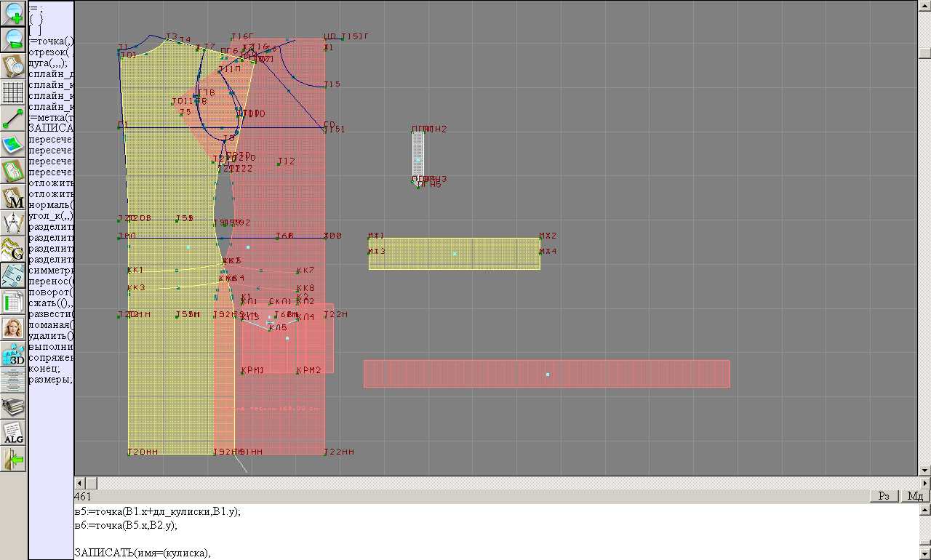Open the compass measurement tool icon
Image resolution: width=931 pixels, height=560 pixels.
14,223
